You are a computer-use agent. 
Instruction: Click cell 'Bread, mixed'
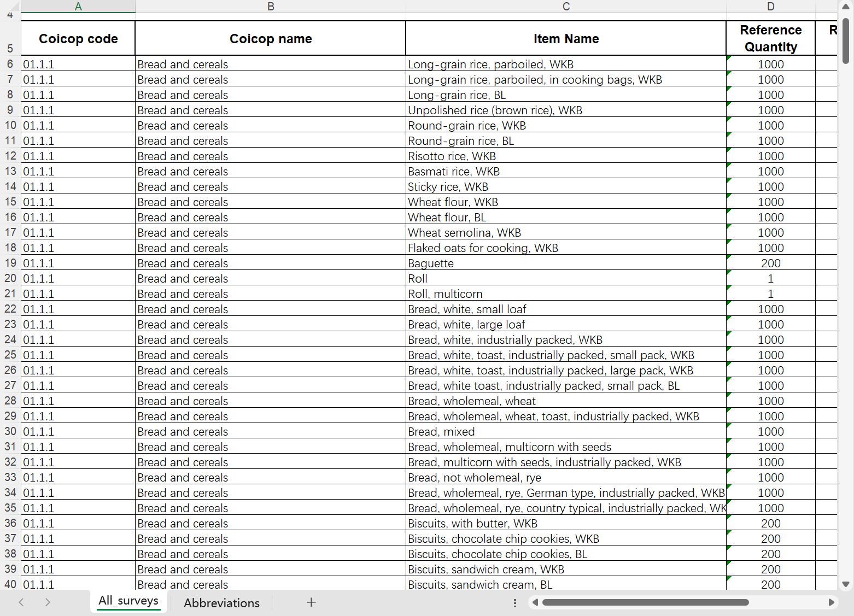pos(566,431)
